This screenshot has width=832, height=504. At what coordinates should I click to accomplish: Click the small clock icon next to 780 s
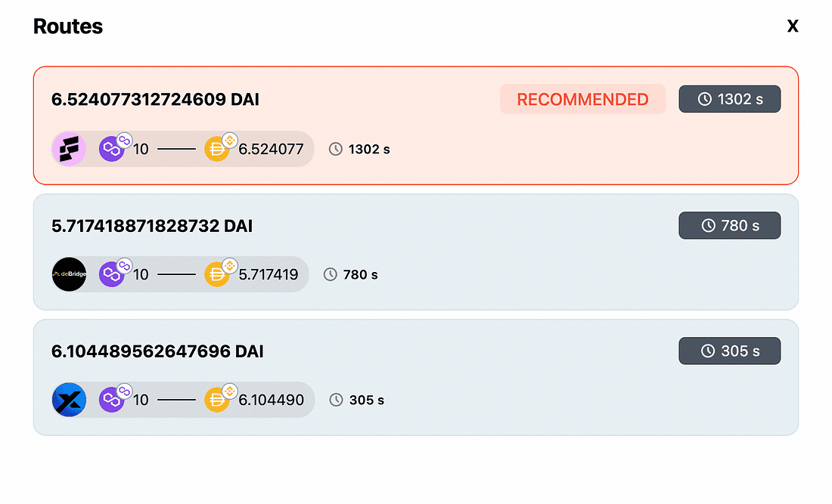click(x=331, y=274)
